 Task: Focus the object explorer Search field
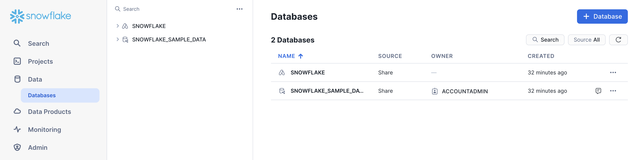tap(175, 9)
